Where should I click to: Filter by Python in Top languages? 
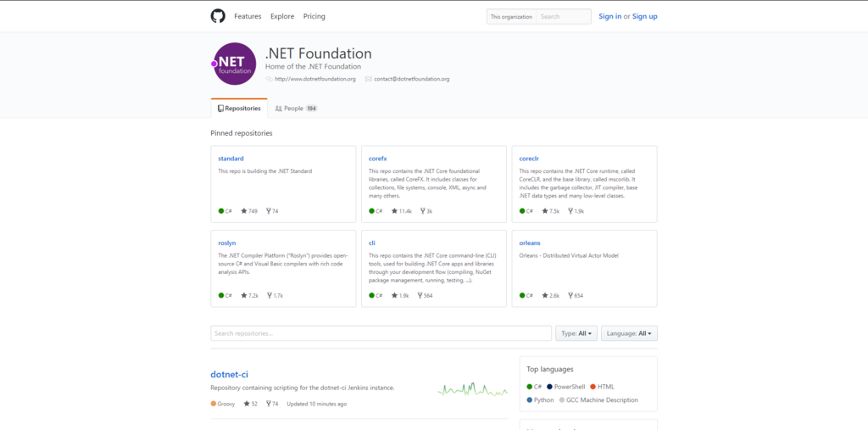tap(540, 400)
